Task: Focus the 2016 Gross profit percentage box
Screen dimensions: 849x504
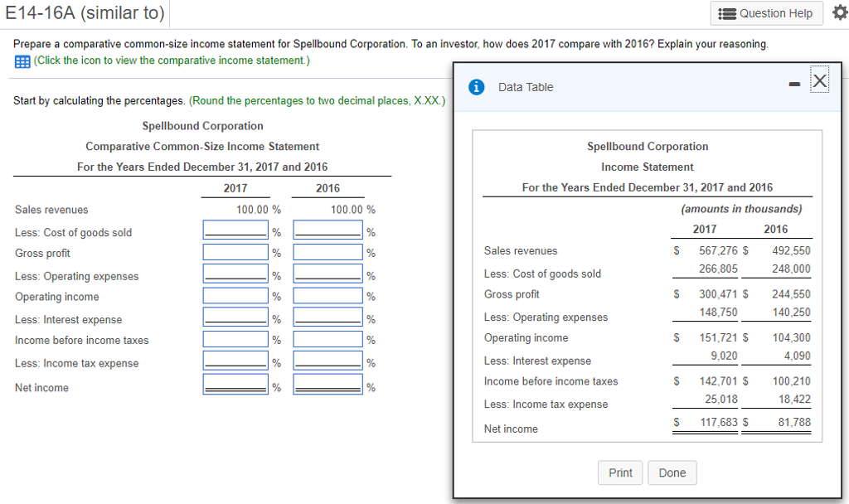Action: coord(328,252)
